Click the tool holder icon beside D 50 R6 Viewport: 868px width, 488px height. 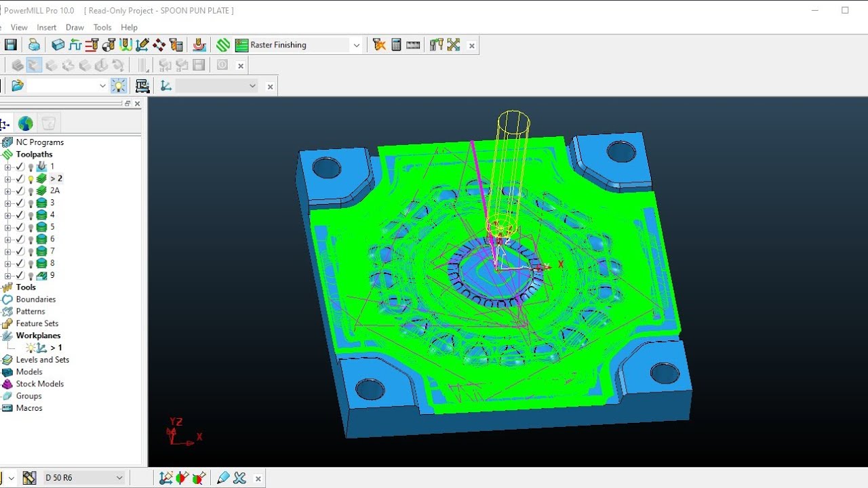(29, 478)
